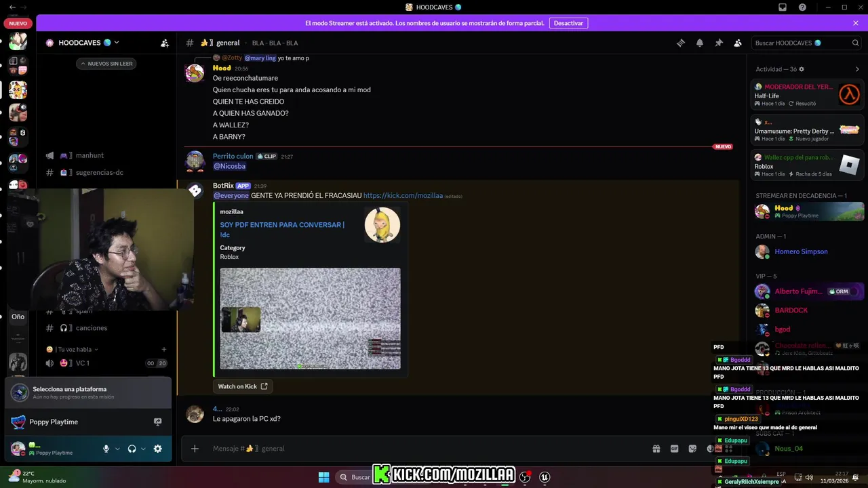Image resolution: width=868 pixels, height=488 pixels.
Task: Open the kick.com/mozillaa link
Action: coord(402,195)
